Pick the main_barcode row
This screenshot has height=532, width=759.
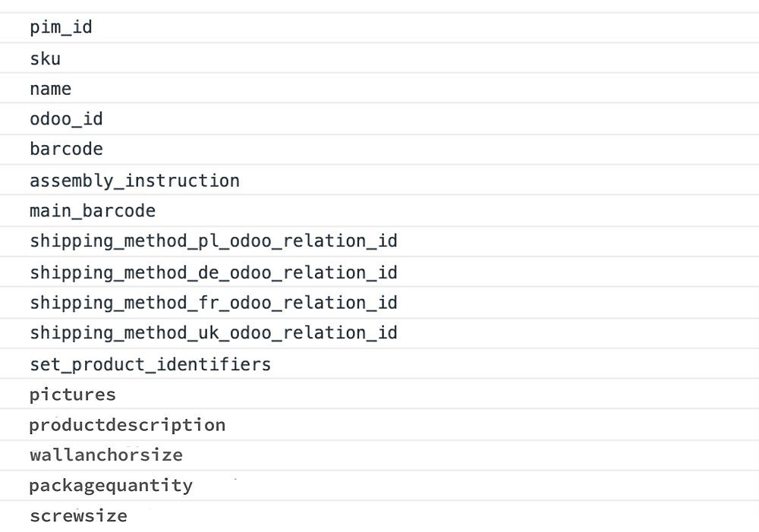coord(93,211)
